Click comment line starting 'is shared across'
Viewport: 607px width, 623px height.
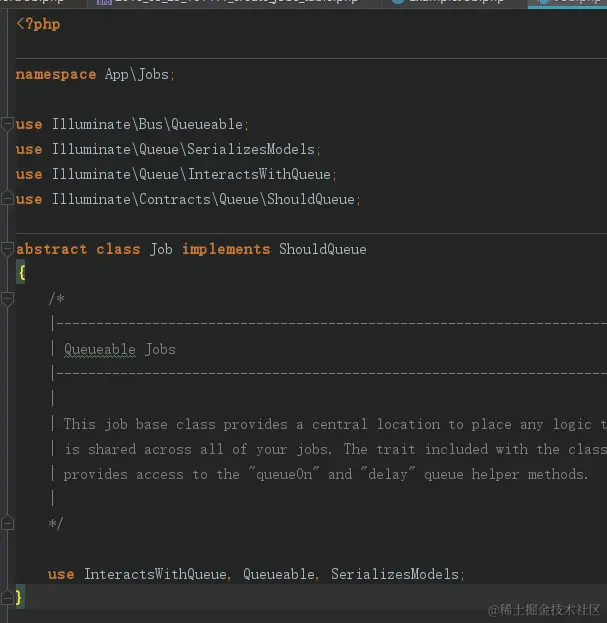coord(335,449)
